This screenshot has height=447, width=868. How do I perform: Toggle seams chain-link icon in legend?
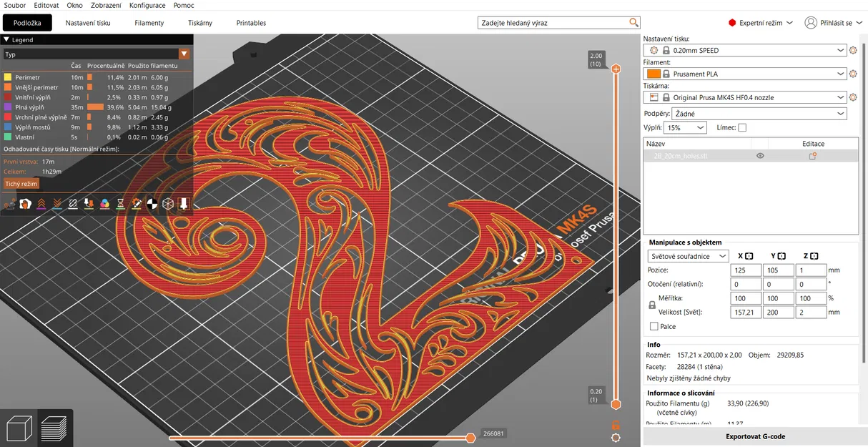[x=73, y=204]
